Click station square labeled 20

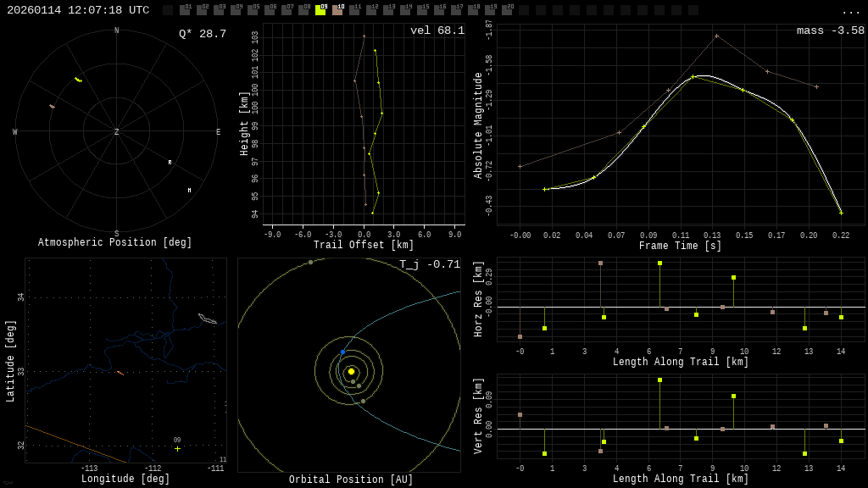click(507, 10)
